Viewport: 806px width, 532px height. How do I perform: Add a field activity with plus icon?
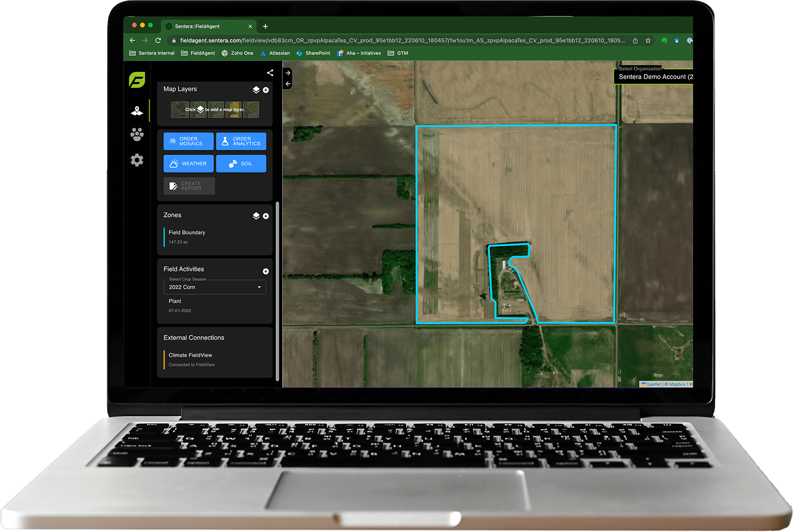[266, 272]
